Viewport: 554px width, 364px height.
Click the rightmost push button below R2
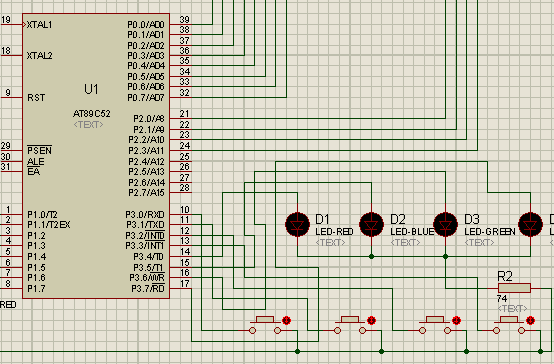pyautogui.click(x=509, y=325)
